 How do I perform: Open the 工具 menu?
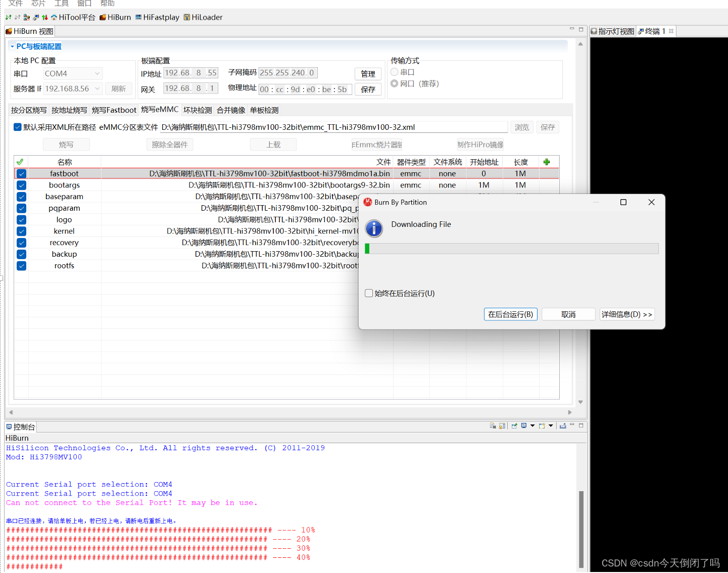pos(62,4)
